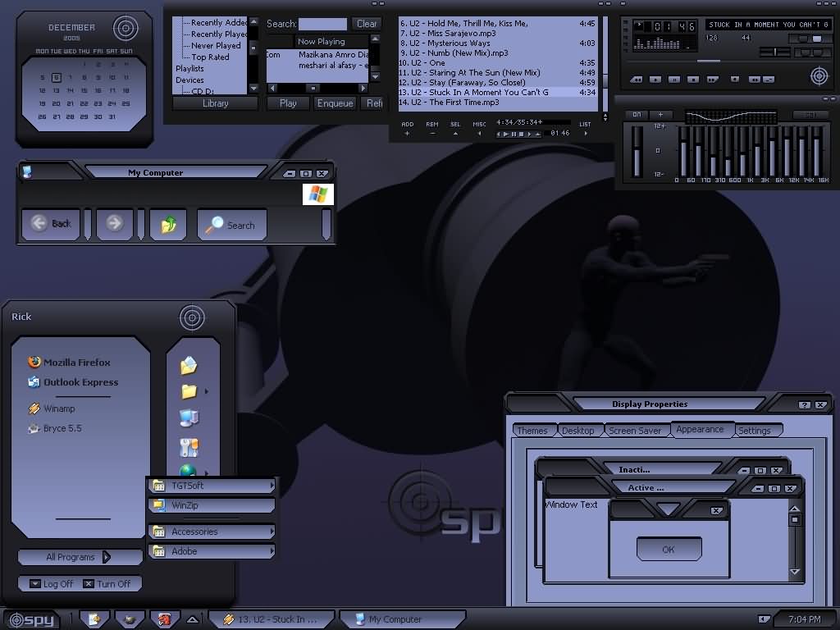Switch to the Desktop tab
The width and height of the screenshot is (840, 630).
pyautogui.click(x=578, y=431)
